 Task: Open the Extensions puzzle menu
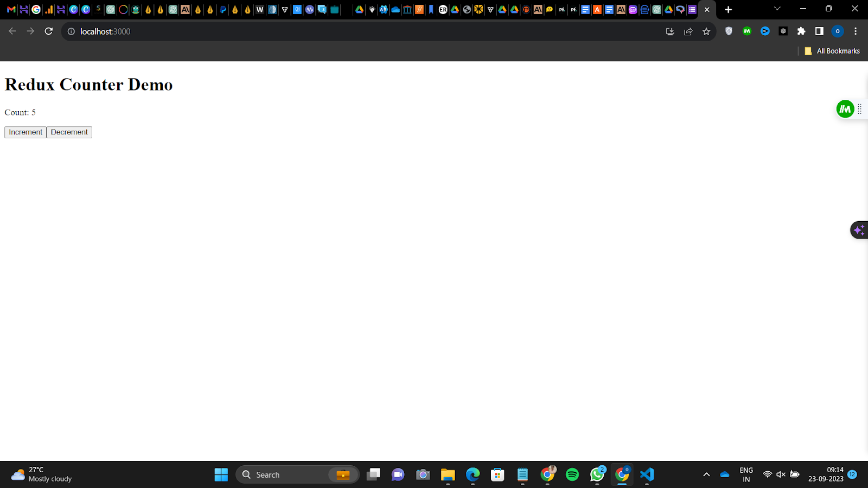[801, 31]
